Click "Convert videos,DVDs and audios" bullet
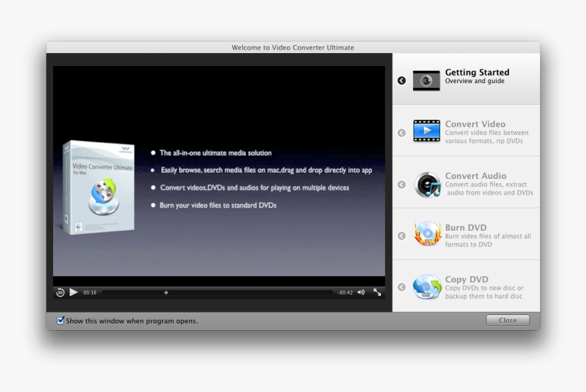 (x=255, y=187)
